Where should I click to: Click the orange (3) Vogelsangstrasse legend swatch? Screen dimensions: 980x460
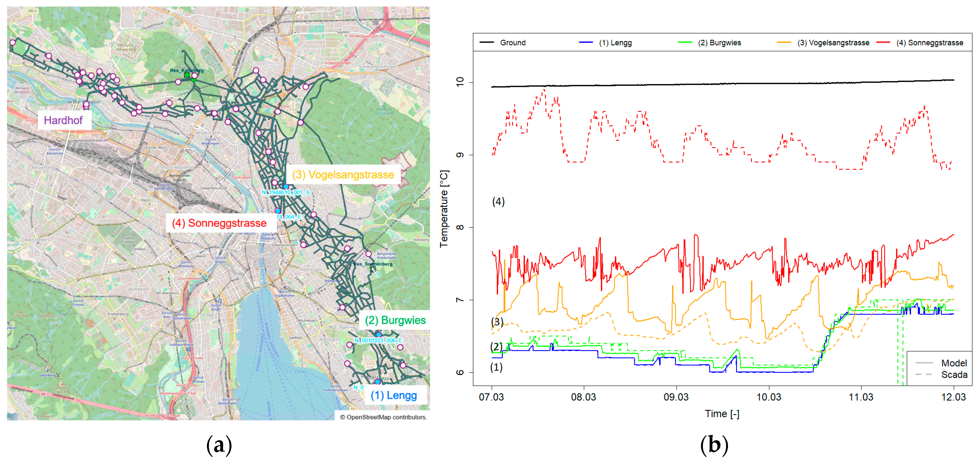tap(784, 43)
